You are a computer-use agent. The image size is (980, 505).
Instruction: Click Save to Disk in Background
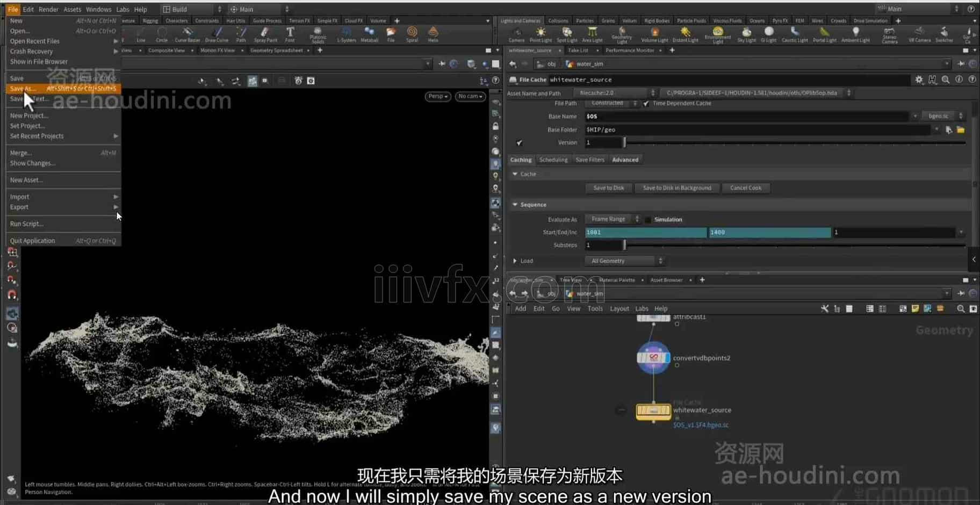[x=676, y=188]
